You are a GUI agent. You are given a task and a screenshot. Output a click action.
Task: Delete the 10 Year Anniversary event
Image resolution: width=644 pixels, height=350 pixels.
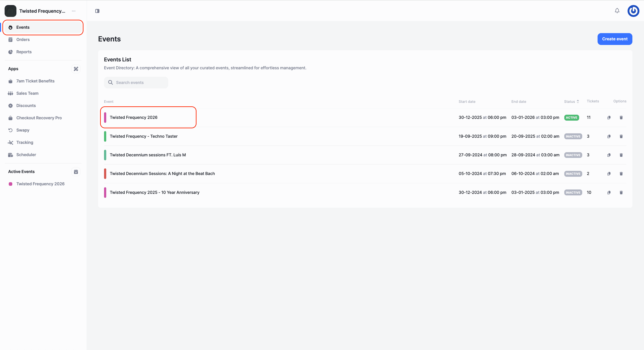tap(621, 192)
